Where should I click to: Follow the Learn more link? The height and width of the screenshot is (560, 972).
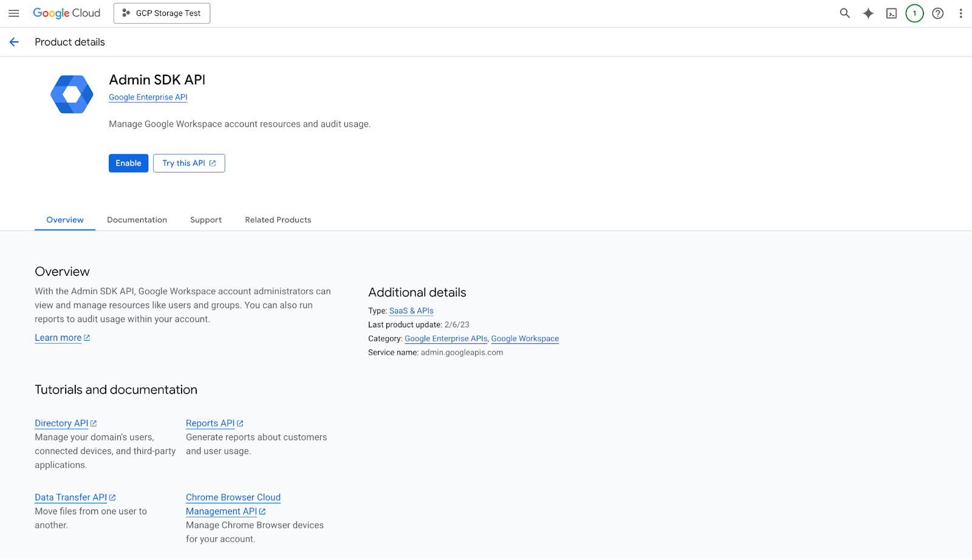pos(58,338)
